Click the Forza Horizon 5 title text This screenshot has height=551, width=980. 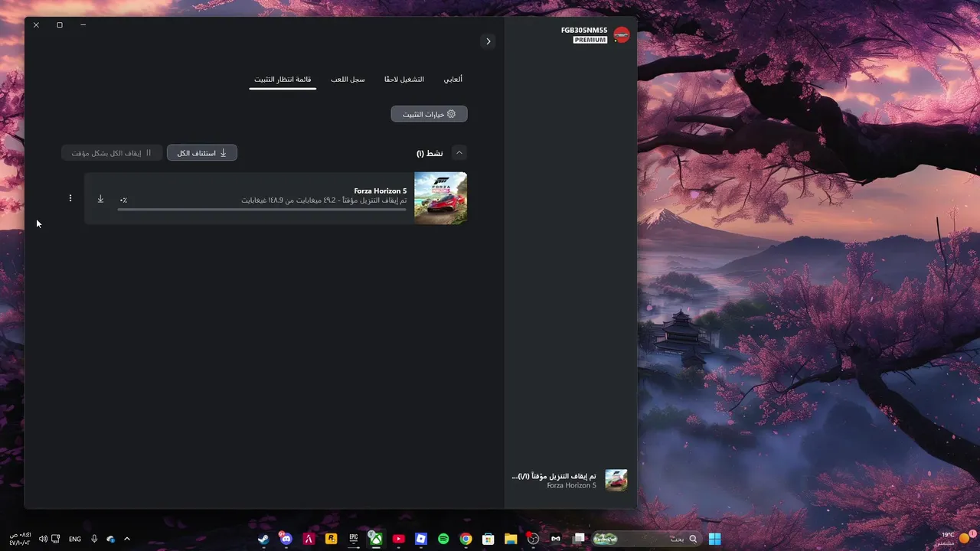pos(381,191)
